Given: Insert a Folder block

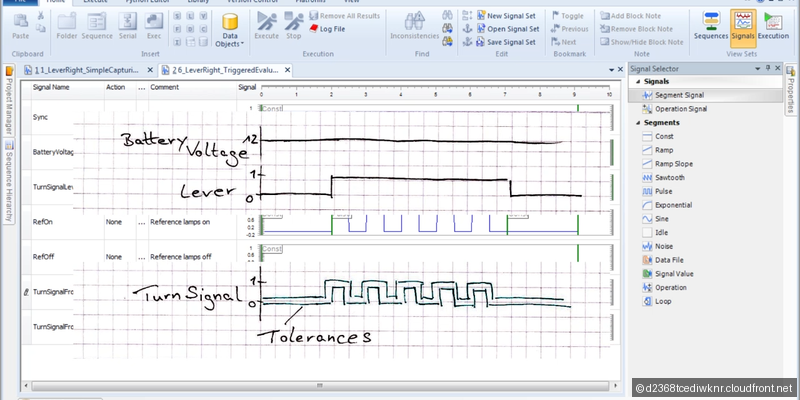Looking at the screenshot, I should pos(67,27).
